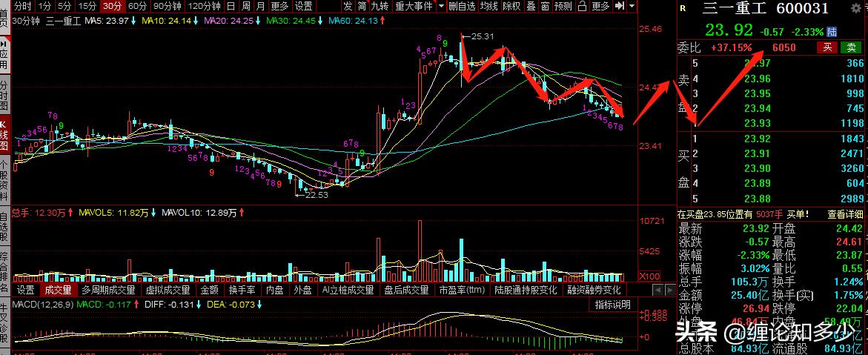Expand the small arrow at toolbar's right end
Viewport: 868px width, 355px height.
tap(632, 7)
